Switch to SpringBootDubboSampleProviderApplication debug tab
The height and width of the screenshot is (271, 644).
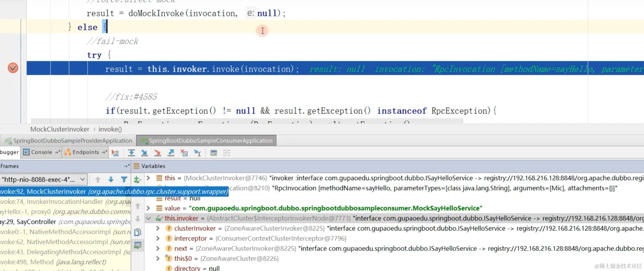coord(68,141)
